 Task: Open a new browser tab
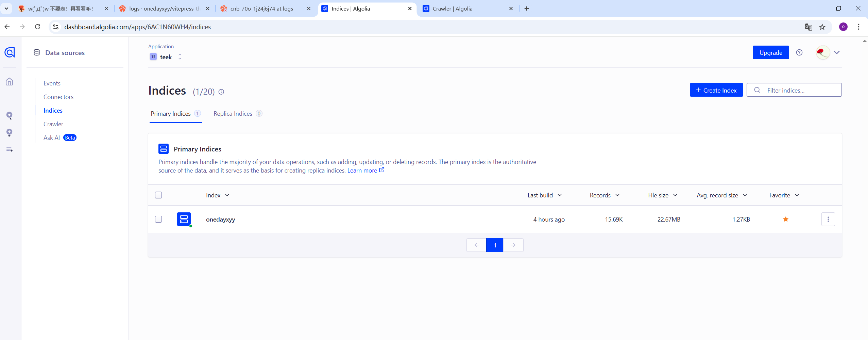click(527, 9)
